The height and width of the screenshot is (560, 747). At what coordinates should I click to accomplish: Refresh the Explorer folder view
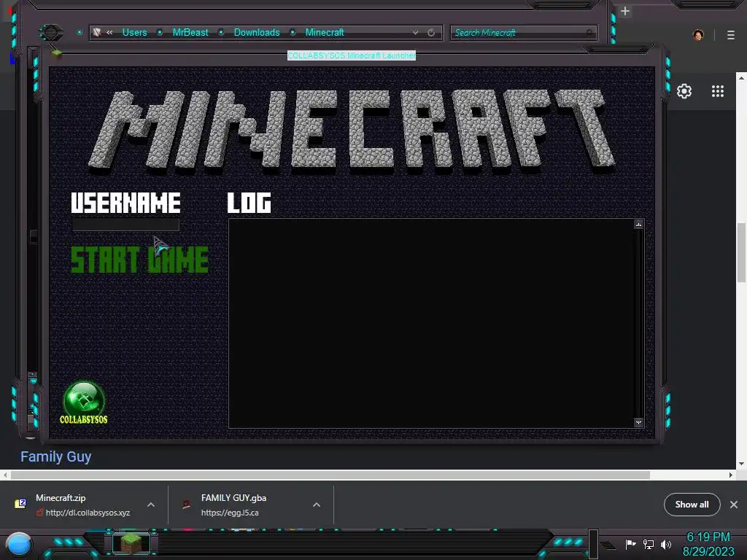[x=431, y=32]
